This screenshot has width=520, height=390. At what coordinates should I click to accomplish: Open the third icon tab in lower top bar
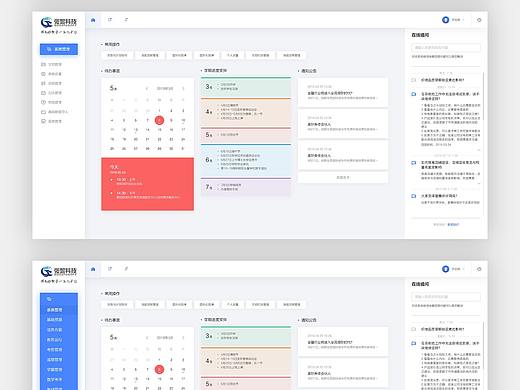(x=126, y=269)
